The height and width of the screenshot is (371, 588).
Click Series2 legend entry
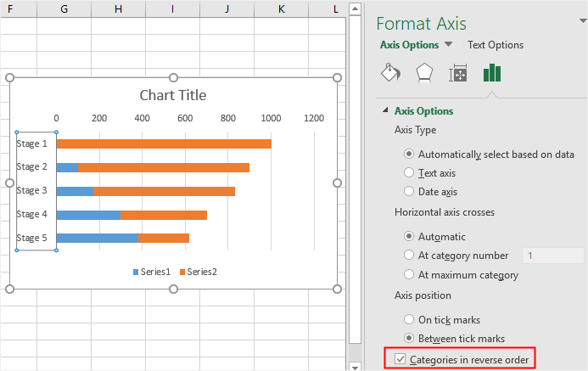[198, 272]
